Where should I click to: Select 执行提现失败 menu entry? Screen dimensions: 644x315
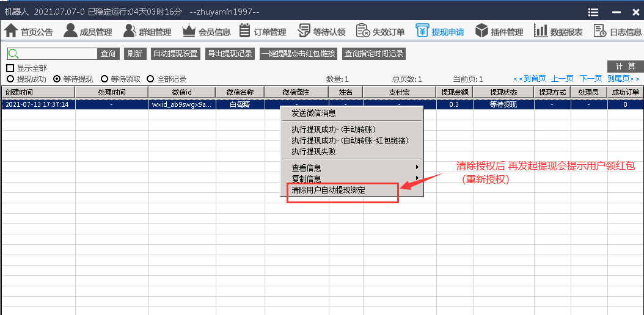(313, 151)
